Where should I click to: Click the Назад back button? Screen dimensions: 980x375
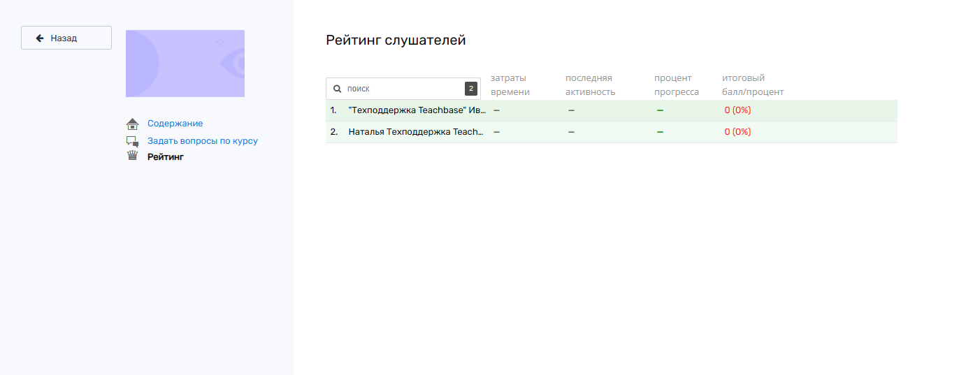click(66, 38)
